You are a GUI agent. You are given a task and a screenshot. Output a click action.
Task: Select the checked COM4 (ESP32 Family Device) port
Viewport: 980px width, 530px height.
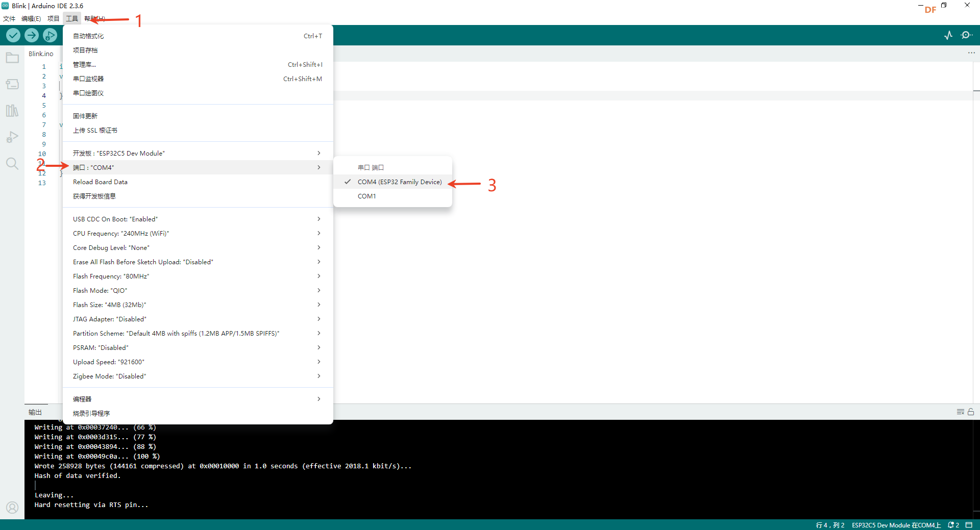(399, 182)
